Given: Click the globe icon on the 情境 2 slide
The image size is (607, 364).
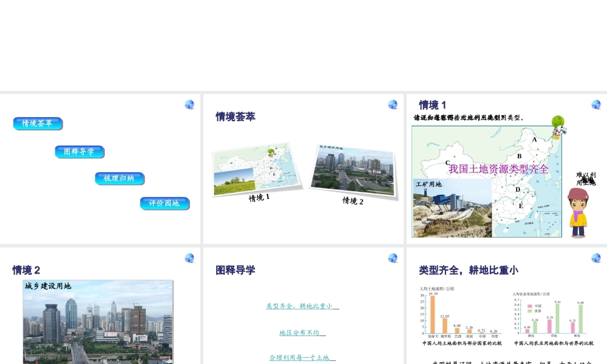Looking at the screenshot, I should click(x=189, y=258).
